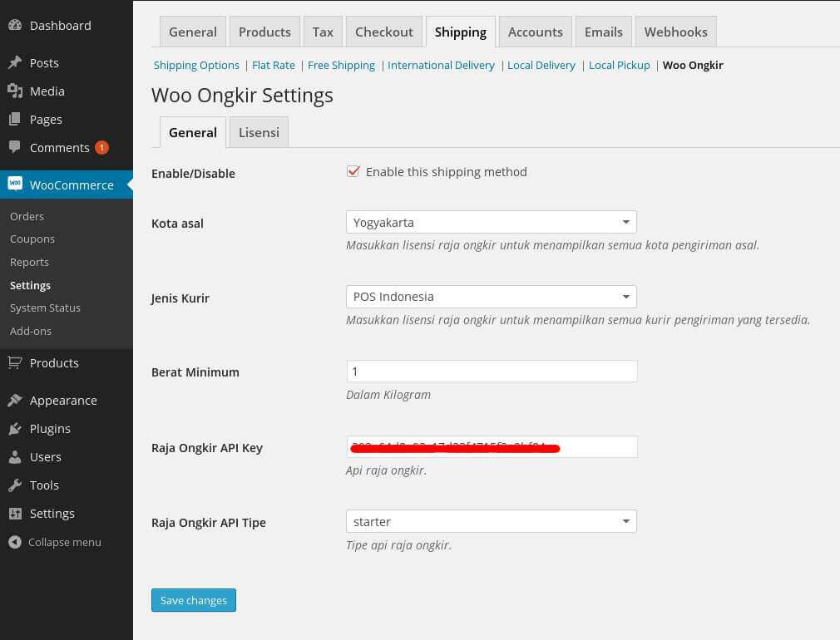Open the WooCommerce menu label
This screenshot has width=840, height=640.
pos(72,185)
